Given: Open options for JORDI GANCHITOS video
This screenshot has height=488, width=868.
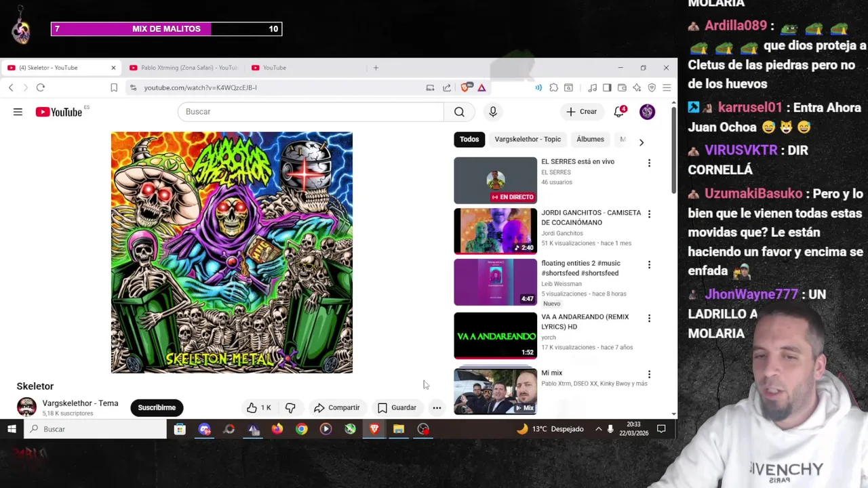Looking at the screenshot, I should (649, 213).
